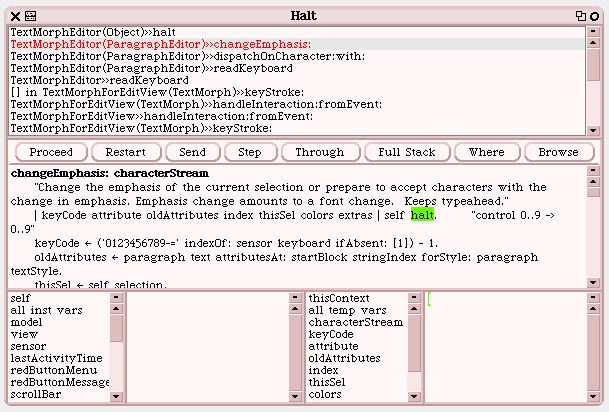Viewport: 609px width, 412px height.
Task: Close the Halt debugger window
Action: coord(15,16)
